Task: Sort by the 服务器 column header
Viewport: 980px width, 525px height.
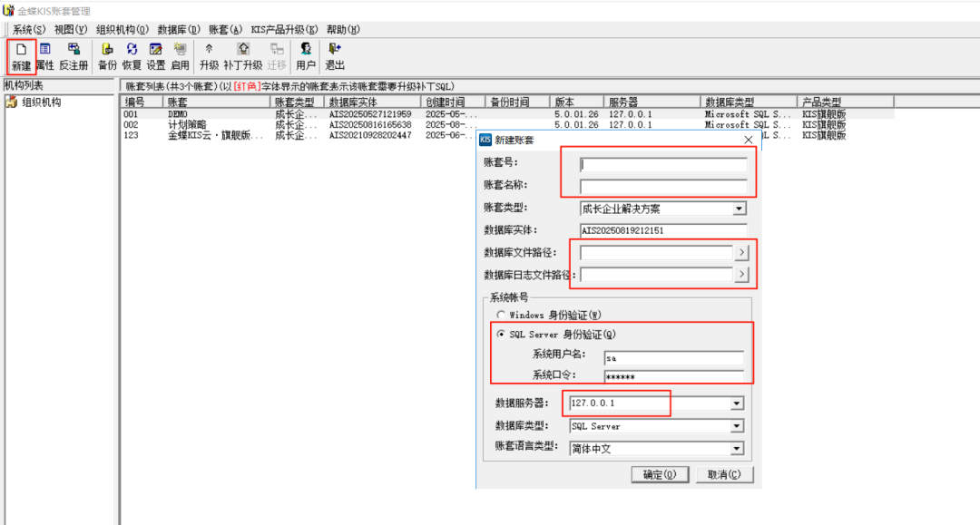Action: point(652,102)
